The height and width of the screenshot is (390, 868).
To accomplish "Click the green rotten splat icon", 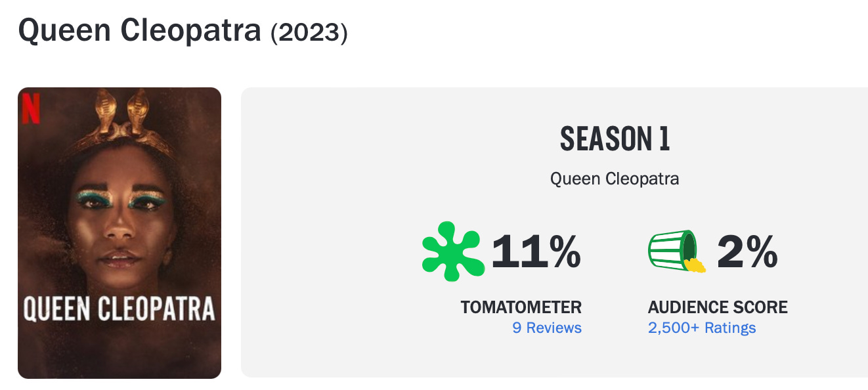I will click(x=452, y=251).
